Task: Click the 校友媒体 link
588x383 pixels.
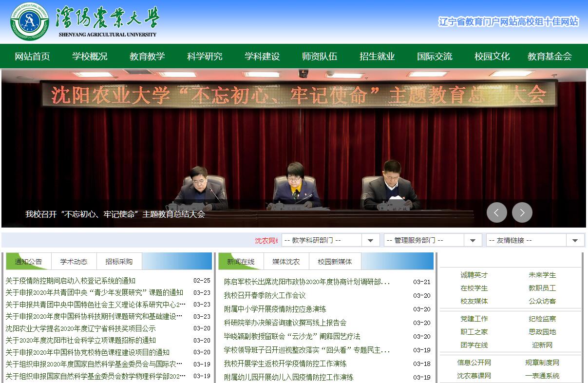Action: (x=474, y=301)
